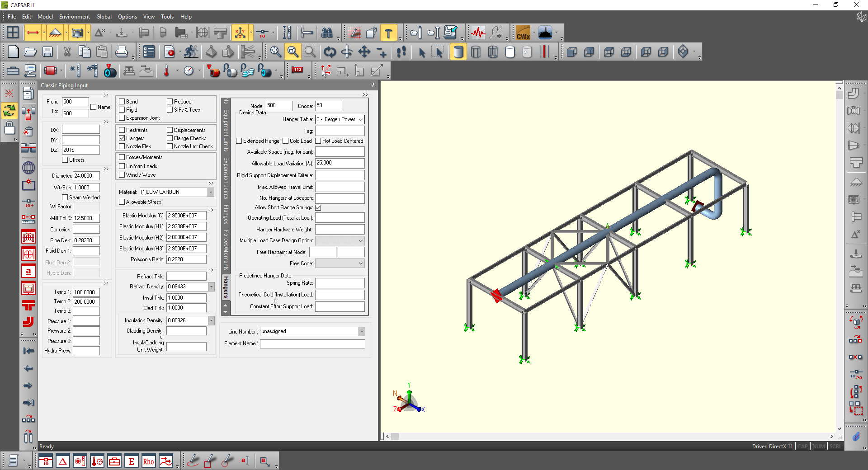This screenshot has width=868, height=470.
Task: Expand the Material dropdown list
Action: tap(211, 192)
